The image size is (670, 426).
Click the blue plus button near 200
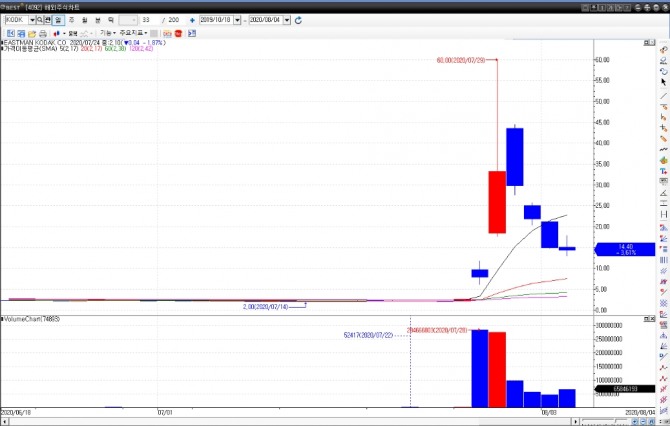point(192,20)
